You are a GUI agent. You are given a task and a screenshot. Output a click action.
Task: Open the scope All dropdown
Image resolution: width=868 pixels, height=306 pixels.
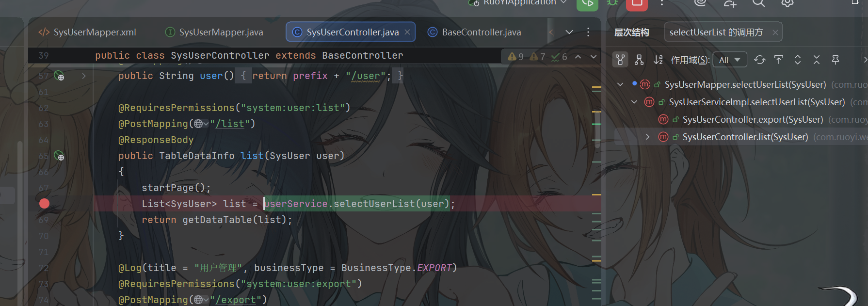(730, 60)
